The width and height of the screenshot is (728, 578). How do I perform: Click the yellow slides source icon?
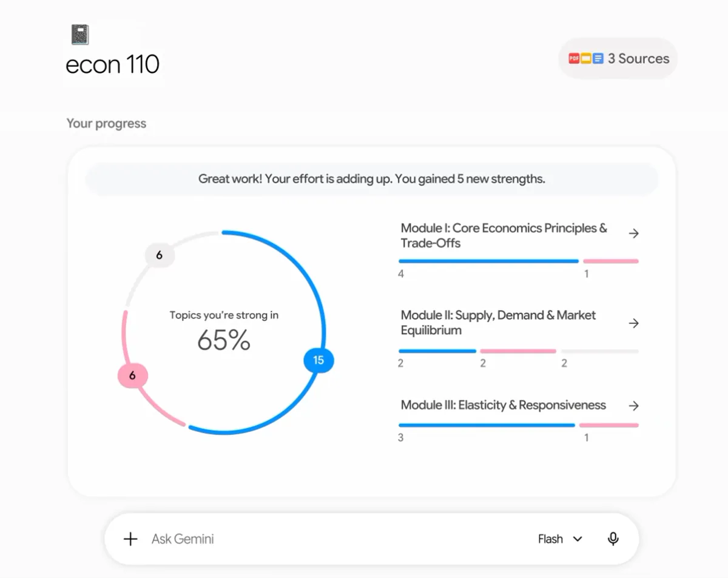pyautogui.click(x=586, y=59)
